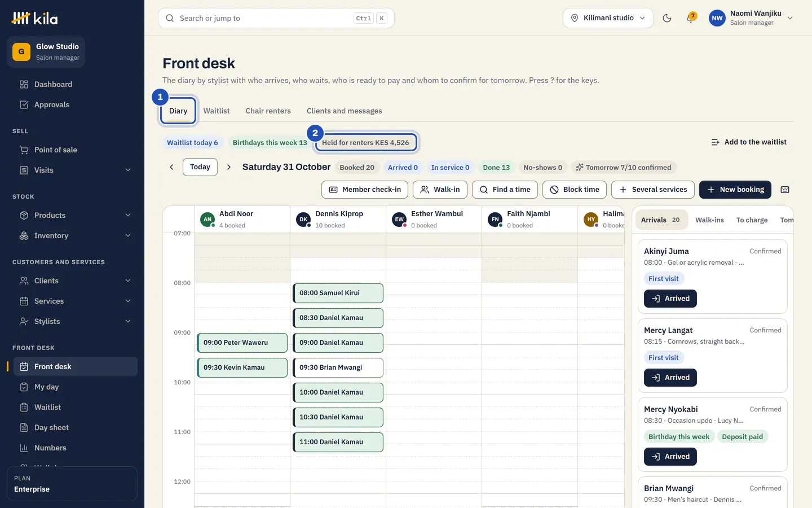Focus the Search or jump to field
The width and height of the screenshot is (812, 508).
click(276, 18)
